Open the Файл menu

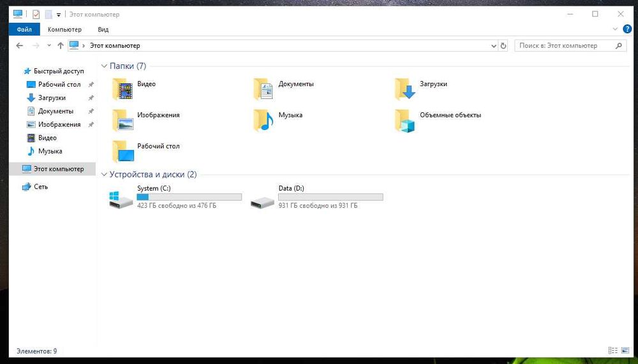tap(24, 29)
